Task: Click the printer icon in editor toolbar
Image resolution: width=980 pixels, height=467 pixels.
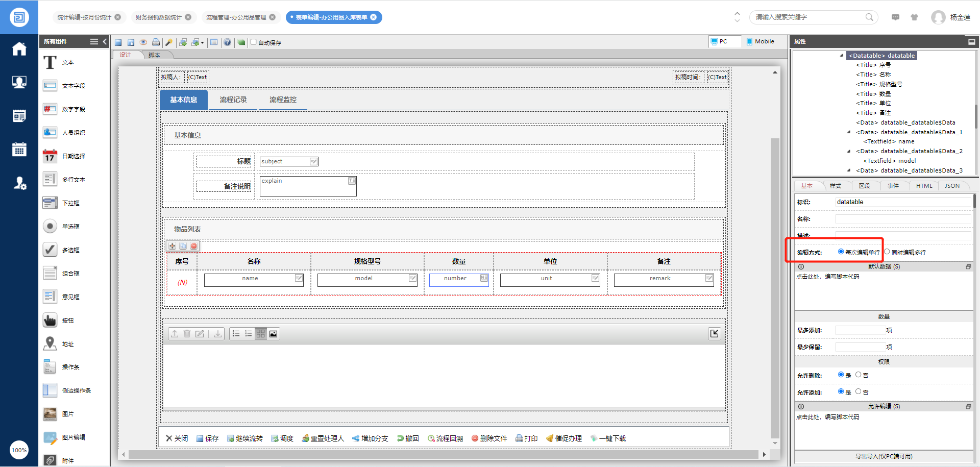Action: click(x=156, y=42)
